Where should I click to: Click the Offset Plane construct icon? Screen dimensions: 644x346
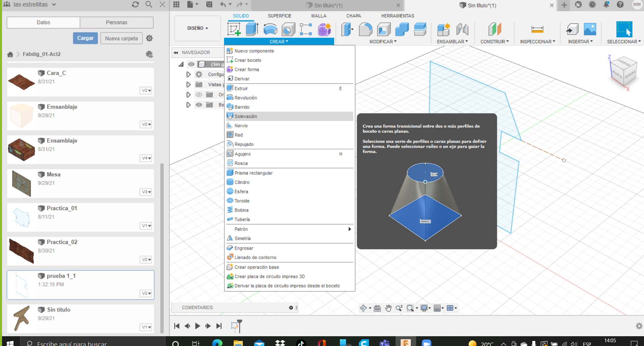(494, 29)
